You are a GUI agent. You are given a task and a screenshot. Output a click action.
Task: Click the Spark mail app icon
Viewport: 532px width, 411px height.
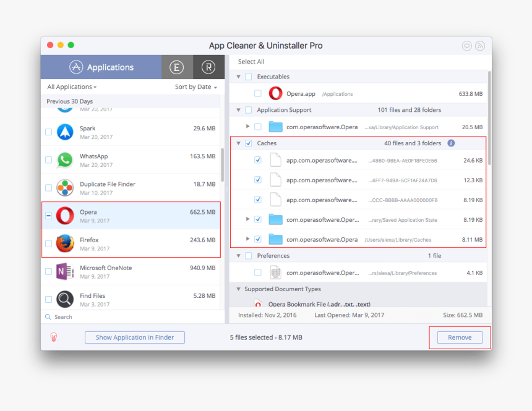coord(65,132)
